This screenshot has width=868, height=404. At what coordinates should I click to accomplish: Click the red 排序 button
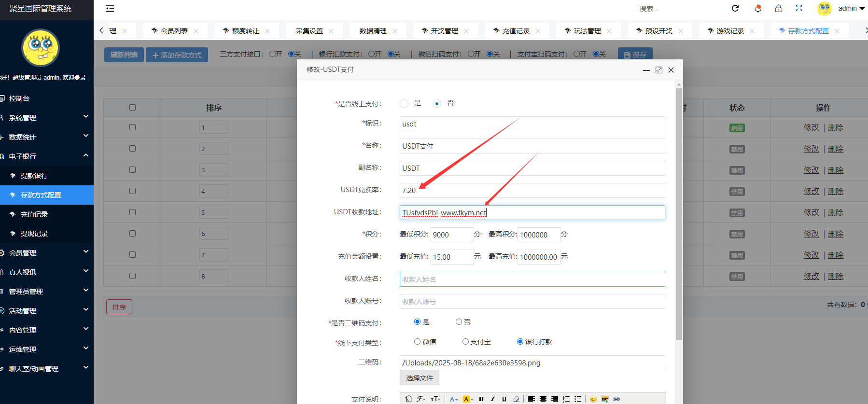click(119, 306)
